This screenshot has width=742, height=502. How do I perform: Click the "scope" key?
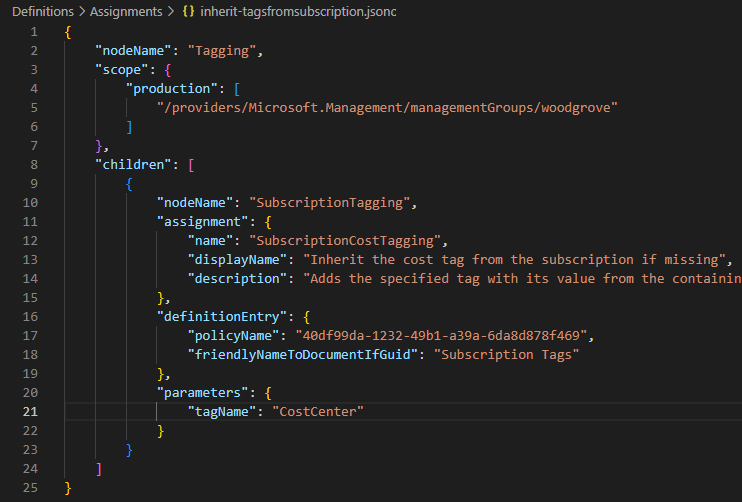(x=122, y=70)
